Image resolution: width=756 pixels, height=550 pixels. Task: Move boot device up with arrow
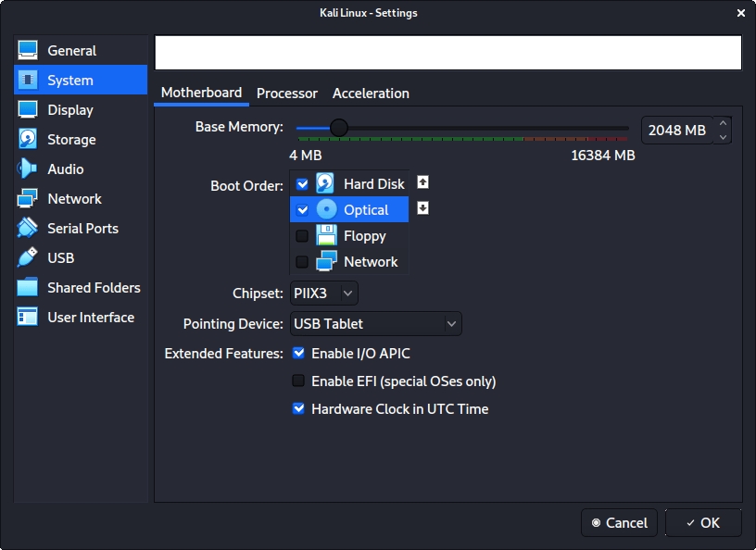422,182
